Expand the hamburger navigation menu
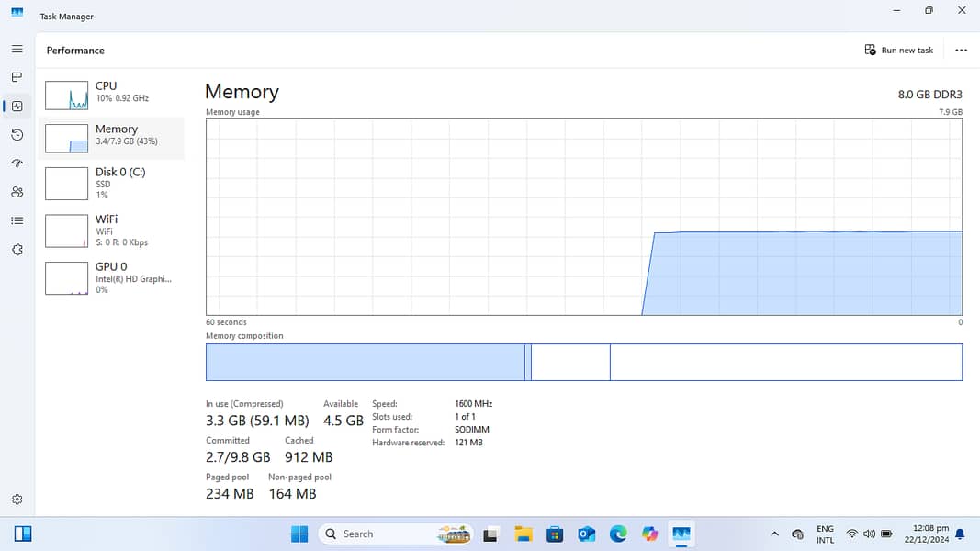This screenshot has height=551, width=980. [17, 49]
